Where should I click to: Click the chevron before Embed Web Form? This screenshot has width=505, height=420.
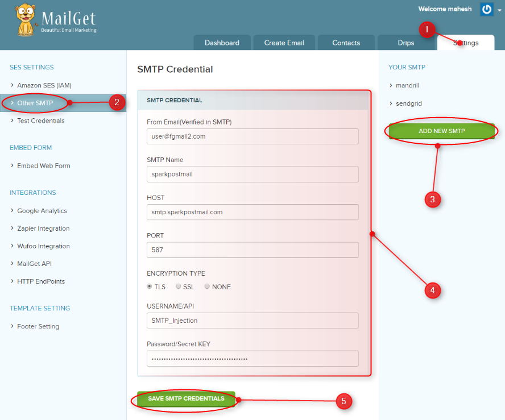(x=13, y=165)
